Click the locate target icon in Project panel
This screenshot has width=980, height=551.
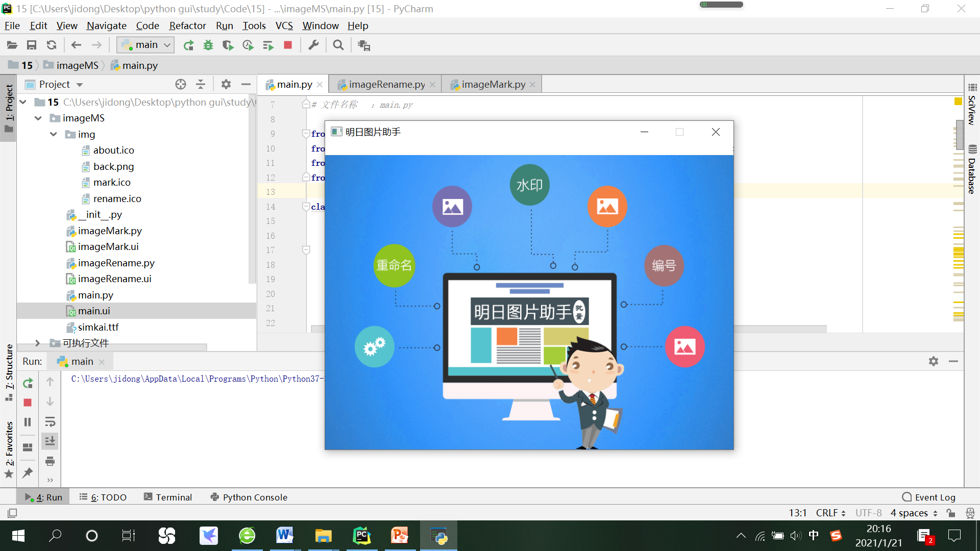[x=181, y=84]
